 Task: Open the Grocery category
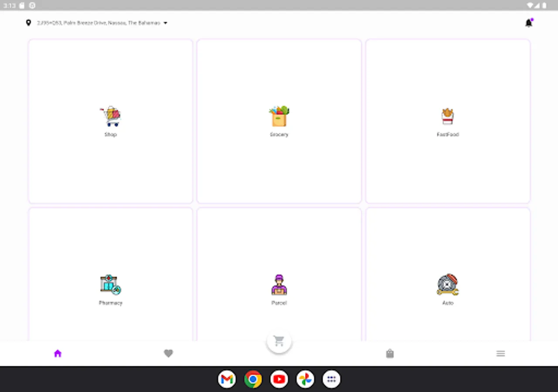tap(279, 121)
